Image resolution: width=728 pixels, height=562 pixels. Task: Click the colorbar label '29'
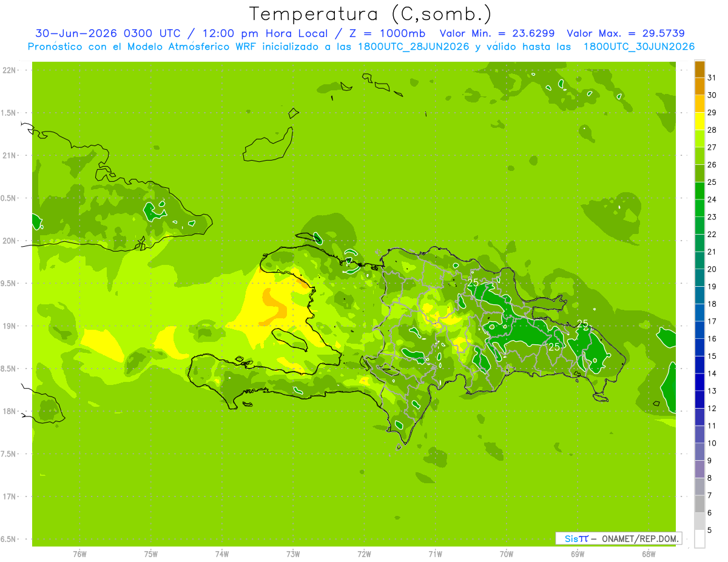pyautogui.click(x=712, y=113)
